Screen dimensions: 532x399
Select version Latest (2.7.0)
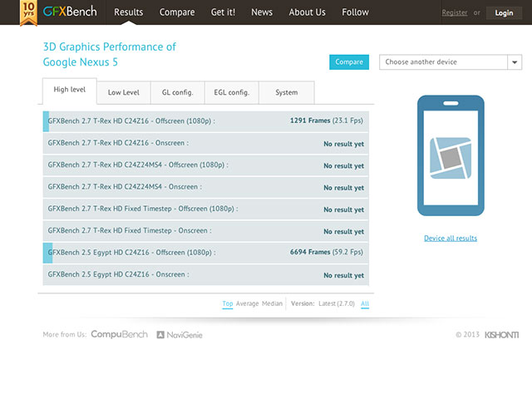pos(336,303)
